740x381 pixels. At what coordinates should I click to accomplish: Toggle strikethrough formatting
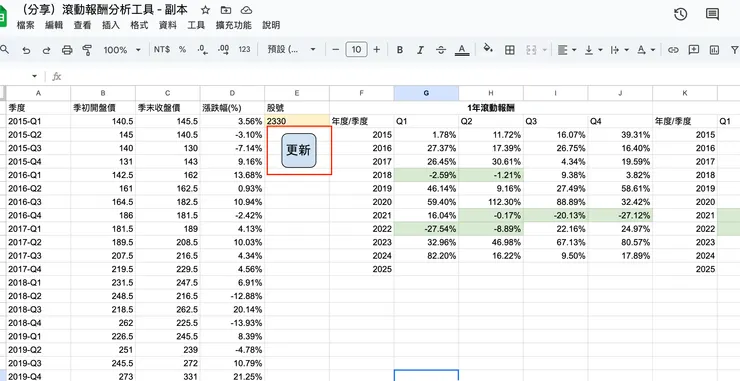[441, 50]
